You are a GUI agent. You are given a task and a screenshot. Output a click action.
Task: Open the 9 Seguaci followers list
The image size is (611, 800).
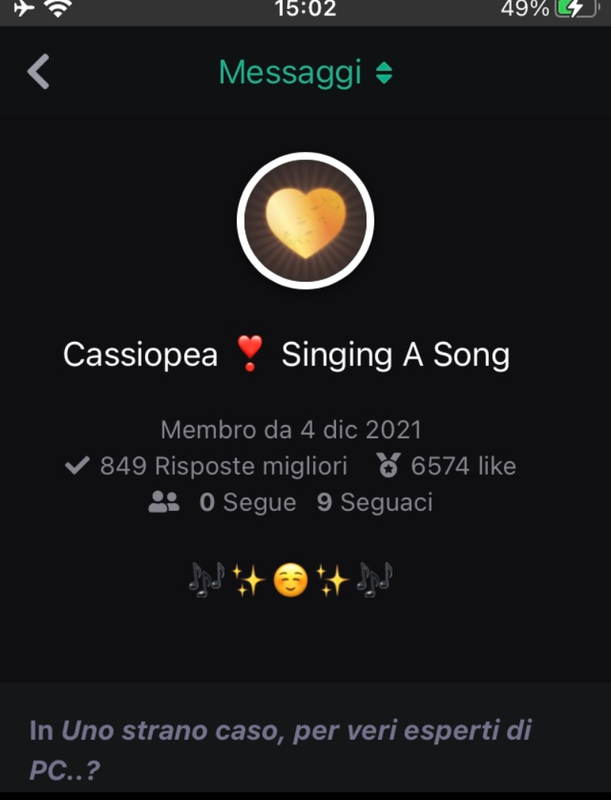375,502
